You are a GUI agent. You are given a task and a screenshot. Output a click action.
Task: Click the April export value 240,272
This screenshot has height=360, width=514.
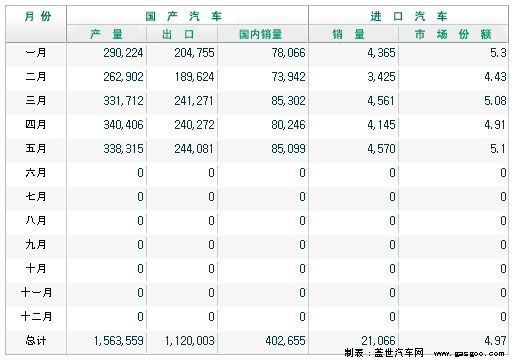click(x=194, y=125)
